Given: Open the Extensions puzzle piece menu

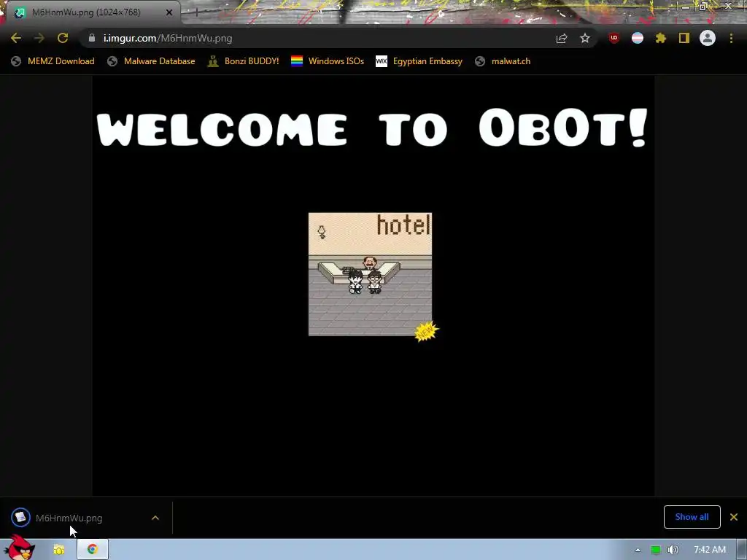Looking at the screenshot, I should 661,38.
